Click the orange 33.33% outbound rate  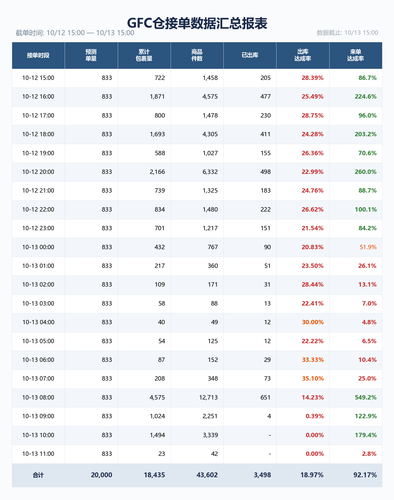click(x=312, y=360)
